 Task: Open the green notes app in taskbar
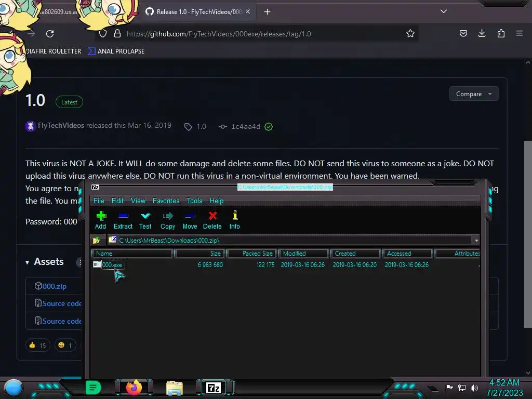93,388
